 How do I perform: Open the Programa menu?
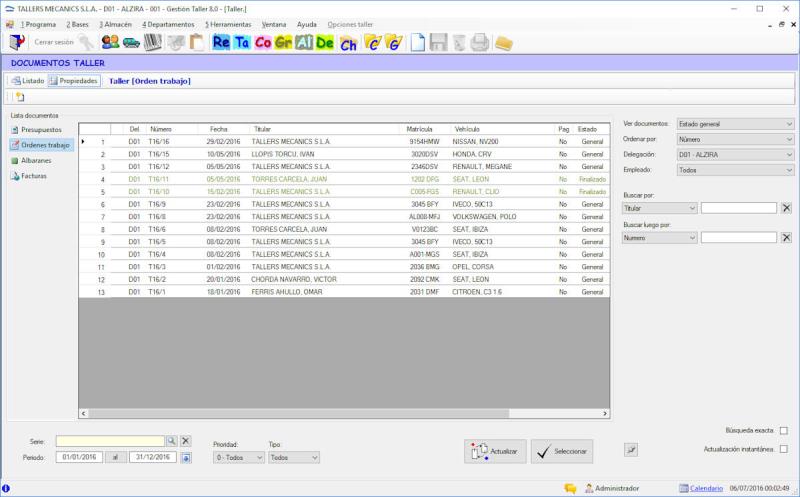(38, 24)
